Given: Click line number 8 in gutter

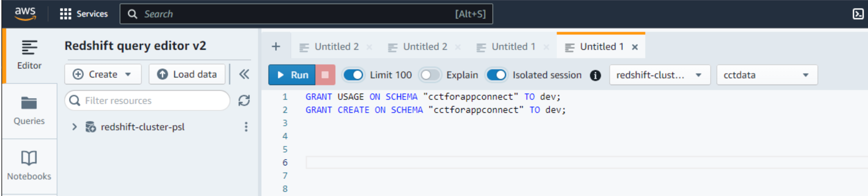Looking at the screenshot, I should coord(285,189).
